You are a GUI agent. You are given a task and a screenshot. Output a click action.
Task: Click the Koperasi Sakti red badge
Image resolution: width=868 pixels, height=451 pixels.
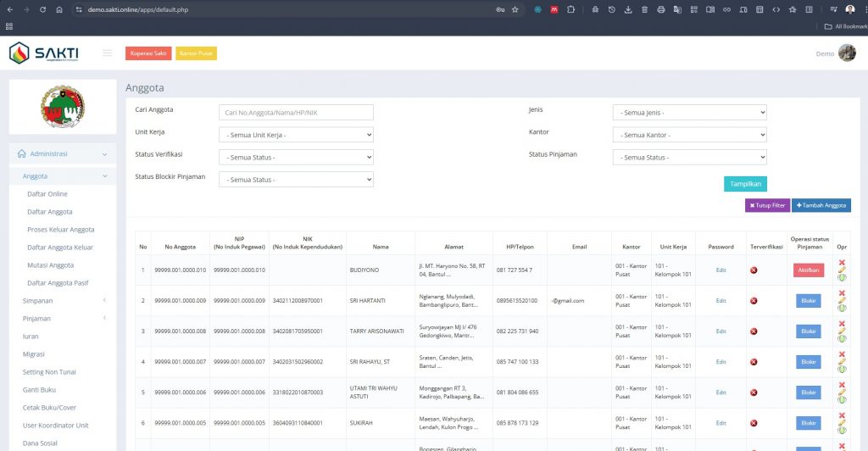[148, 53]
